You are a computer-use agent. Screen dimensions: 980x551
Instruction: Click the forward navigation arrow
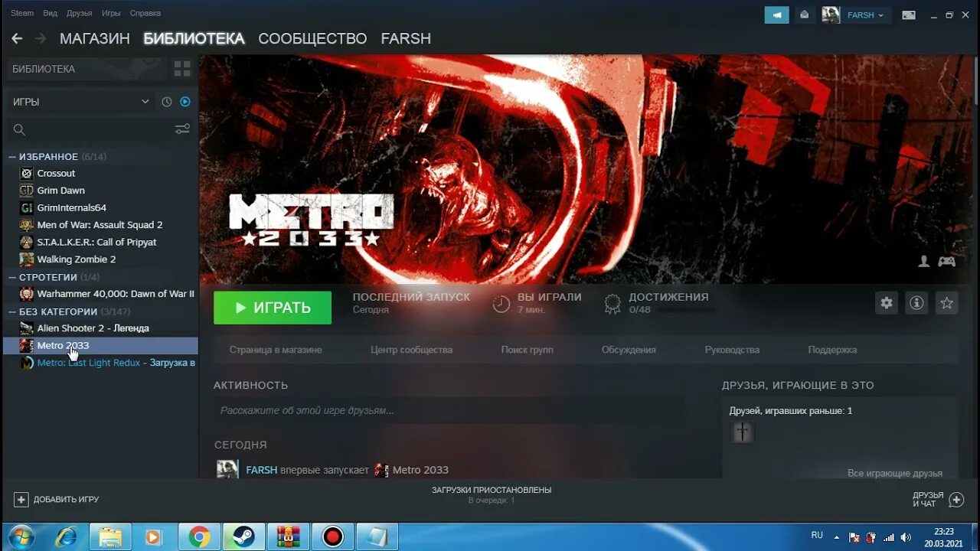point(41,38)
